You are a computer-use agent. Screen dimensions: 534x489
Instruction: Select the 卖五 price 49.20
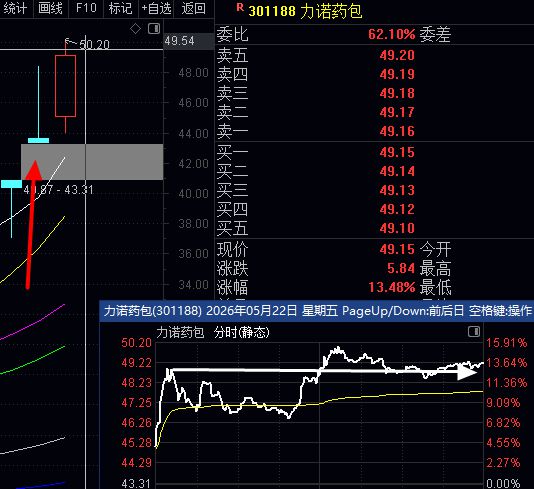tap(397, 55)
